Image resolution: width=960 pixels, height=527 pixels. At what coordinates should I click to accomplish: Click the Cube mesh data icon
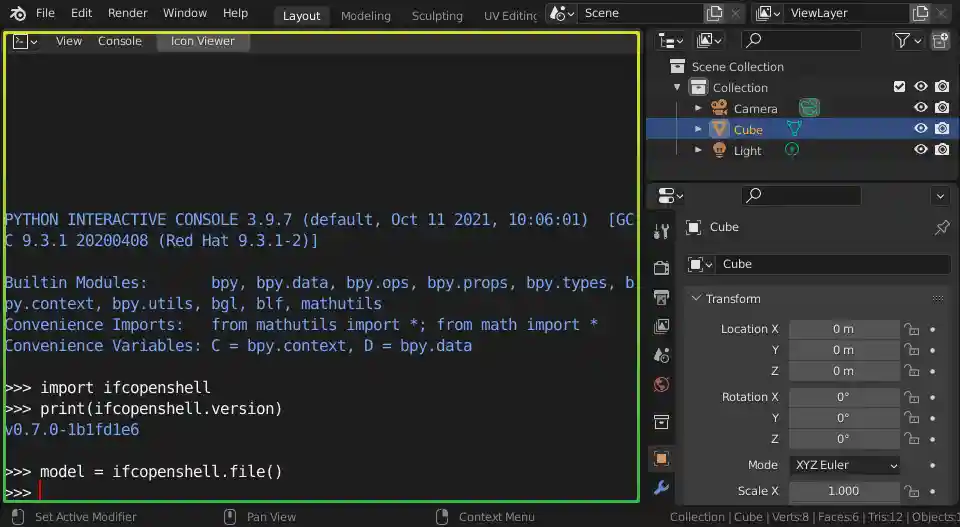coord(794,129)
